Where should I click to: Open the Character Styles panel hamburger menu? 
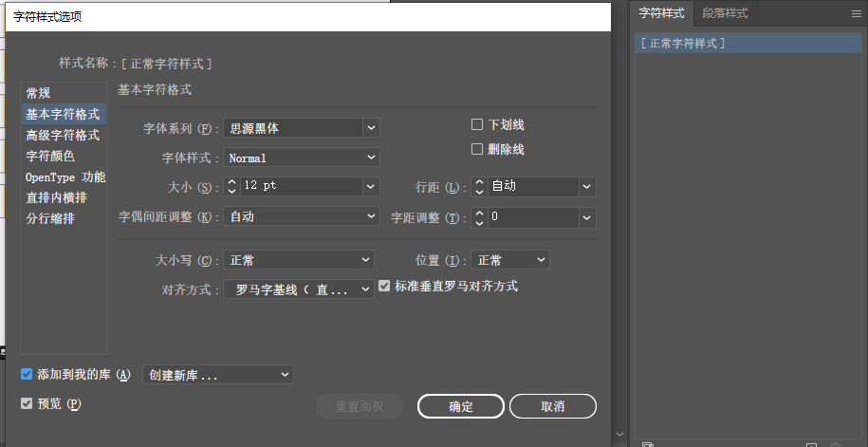coord(856,14)
